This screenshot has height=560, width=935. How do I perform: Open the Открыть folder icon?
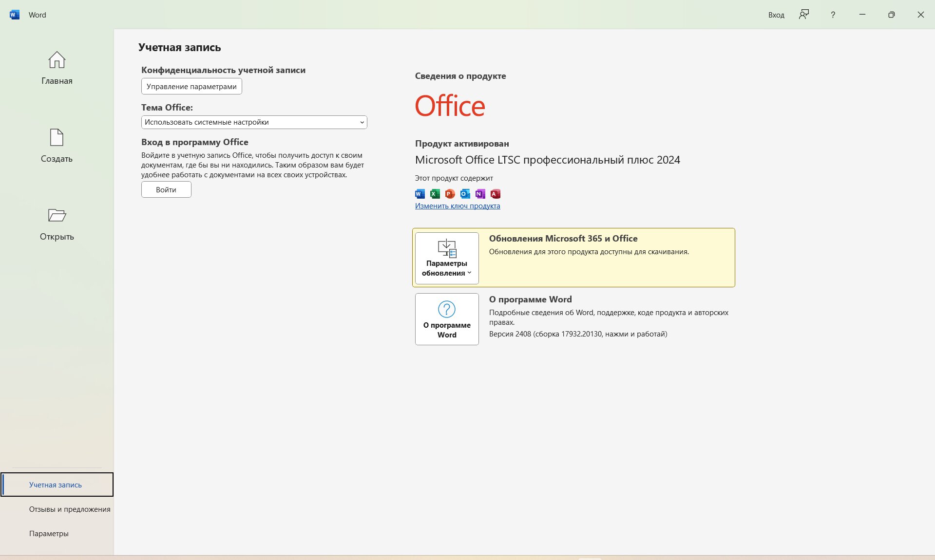click(57, 215)
